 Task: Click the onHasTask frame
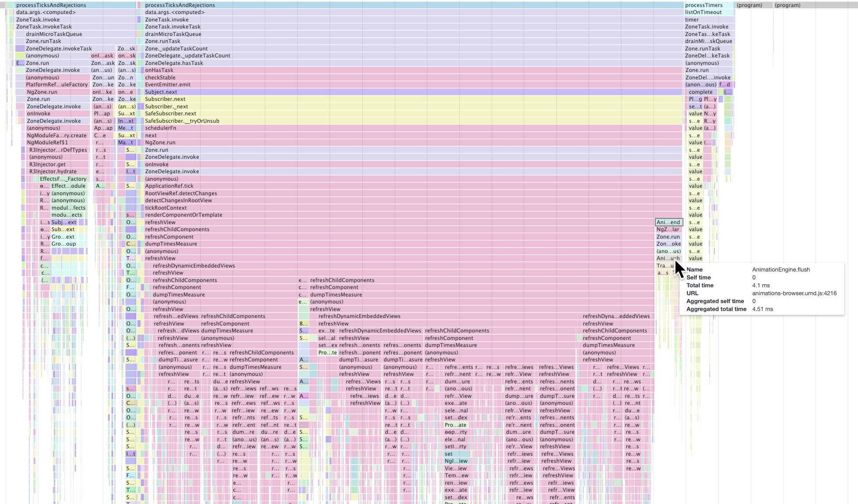pyautogui.click(x=413, y=70)
